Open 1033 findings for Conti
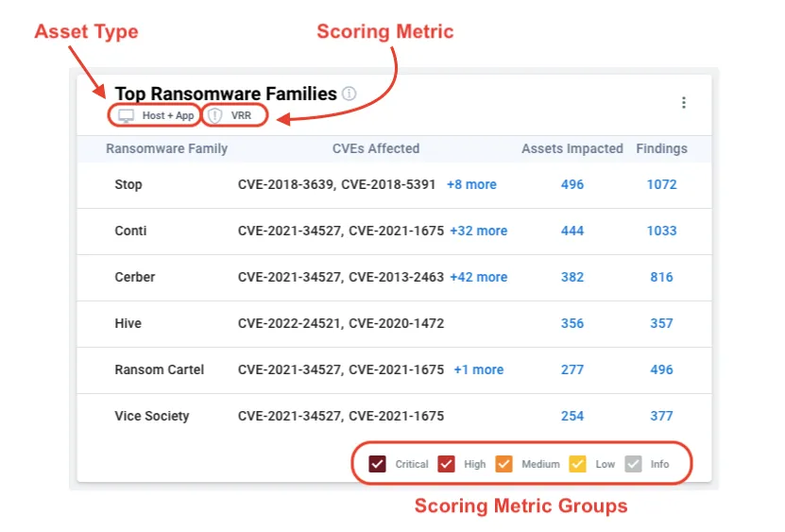Image resolution: width=785 pixels, height=532 pixels. click(x=661, y=231)
